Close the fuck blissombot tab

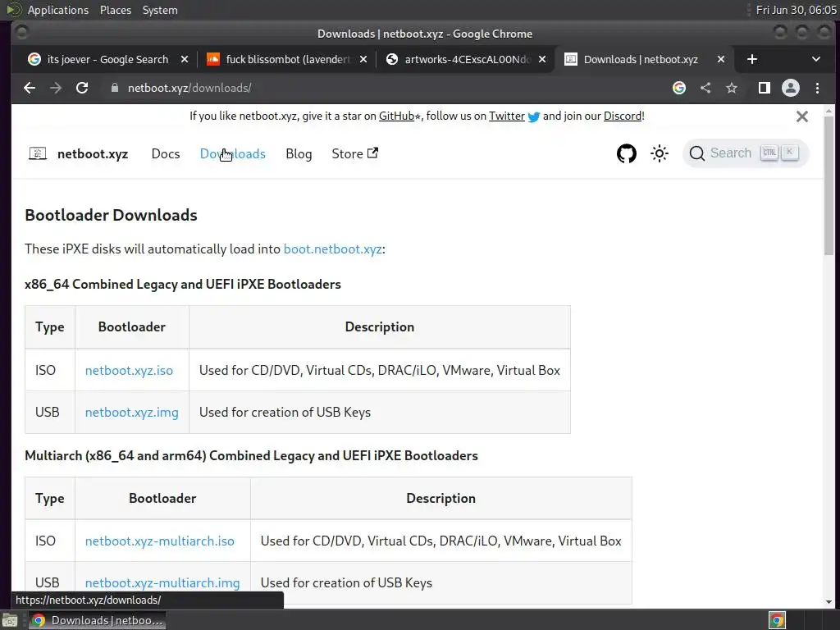point(363,59)
